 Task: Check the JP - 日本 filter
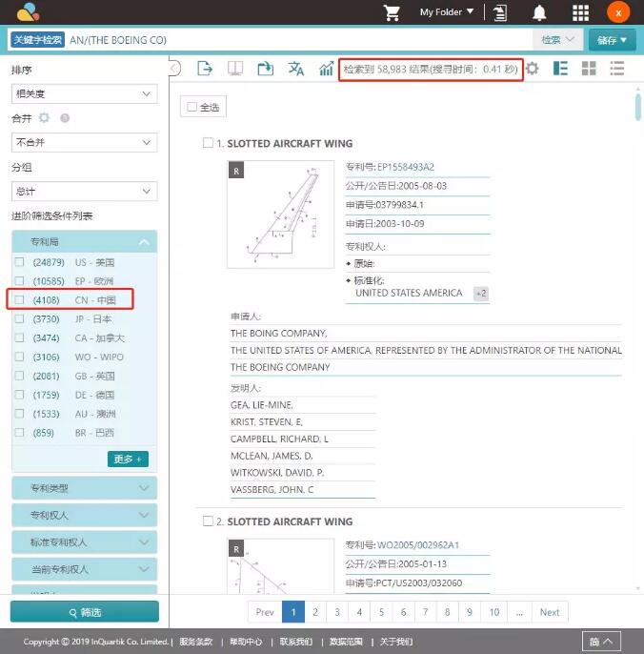click(19, 318)
